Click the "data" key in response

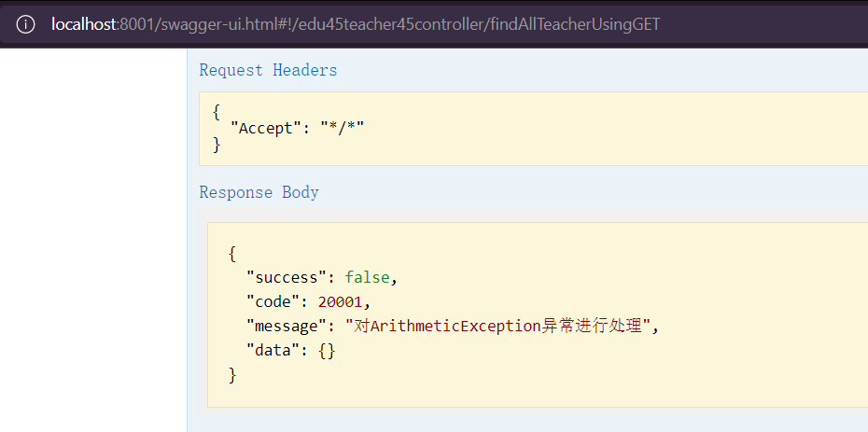click(x=274, y=351)
